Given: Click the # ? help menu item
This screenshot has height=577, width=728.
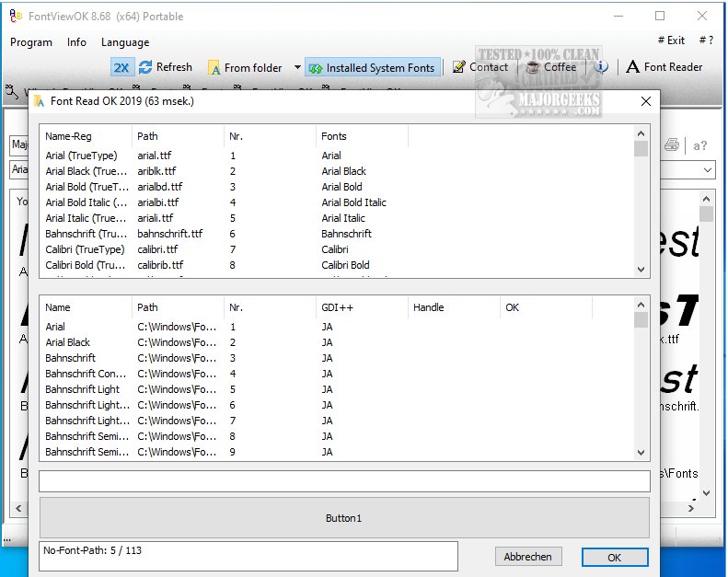Looking at the screenshot, I should (706, 40).
